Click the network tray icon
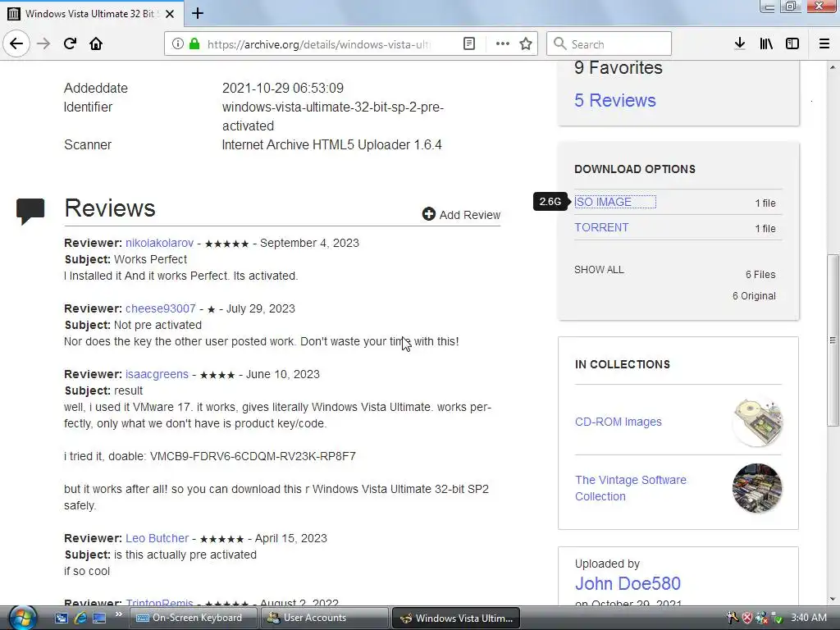This screenshot has width=840, height=630. click(x=761, y=618)
